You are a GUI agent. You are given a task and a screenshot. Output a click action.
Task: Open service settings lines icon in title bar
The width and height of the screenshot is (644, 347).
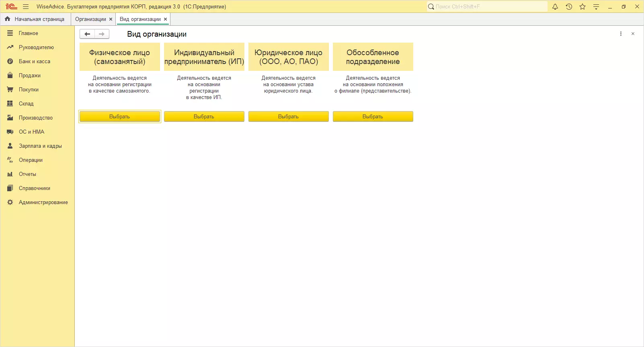(x=596, y=6)
